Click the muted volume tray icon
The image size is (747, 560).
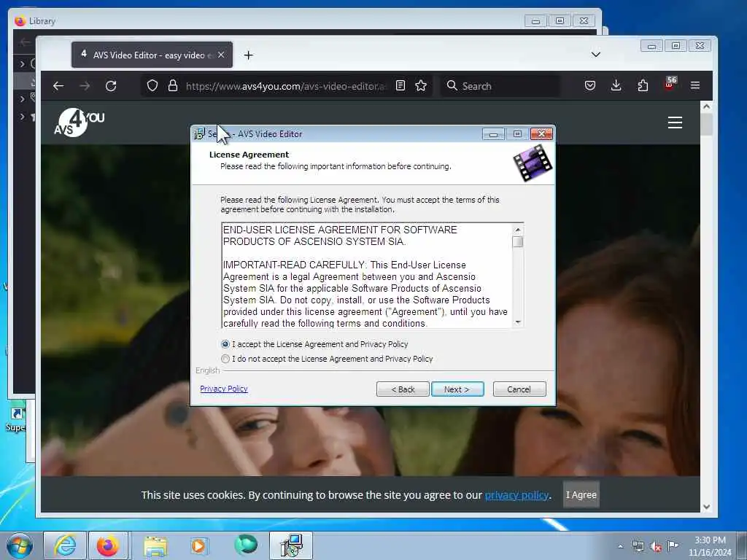[x=656, y=547]
